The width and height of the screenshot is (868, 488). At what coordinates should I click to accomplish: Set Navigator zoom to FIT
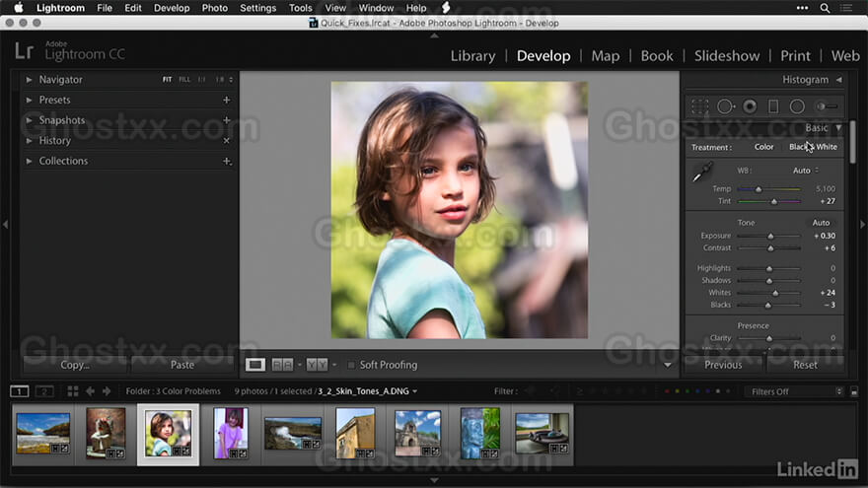(x=167, y=80)
